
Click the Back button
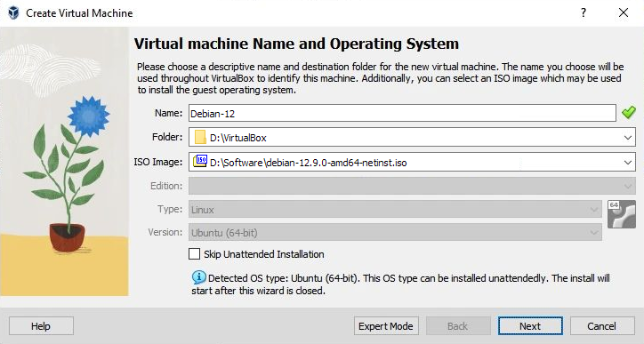pyautogui.click(x=458, y=326)
